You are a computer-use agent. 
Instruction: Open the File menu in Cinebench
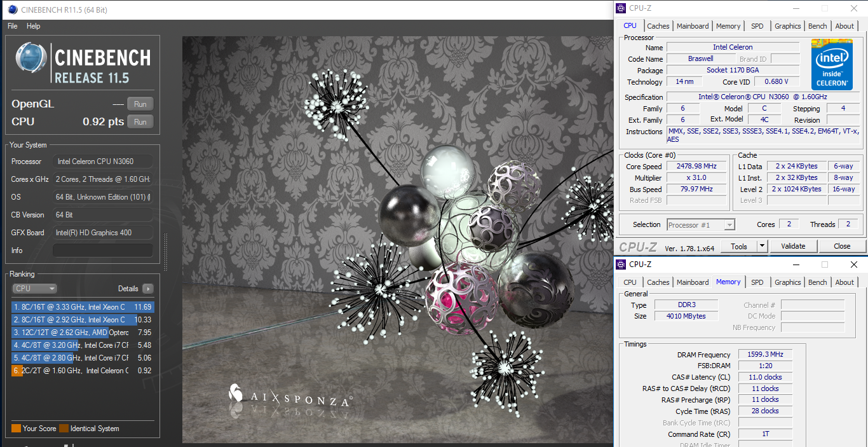[x=13, y=26]
